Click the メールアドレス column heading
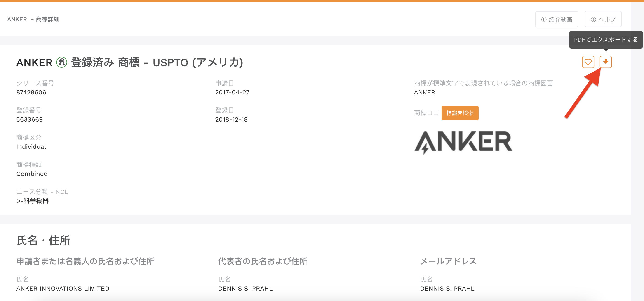Image resolution: width=644 pixels, height=301 pixels. 449,261
